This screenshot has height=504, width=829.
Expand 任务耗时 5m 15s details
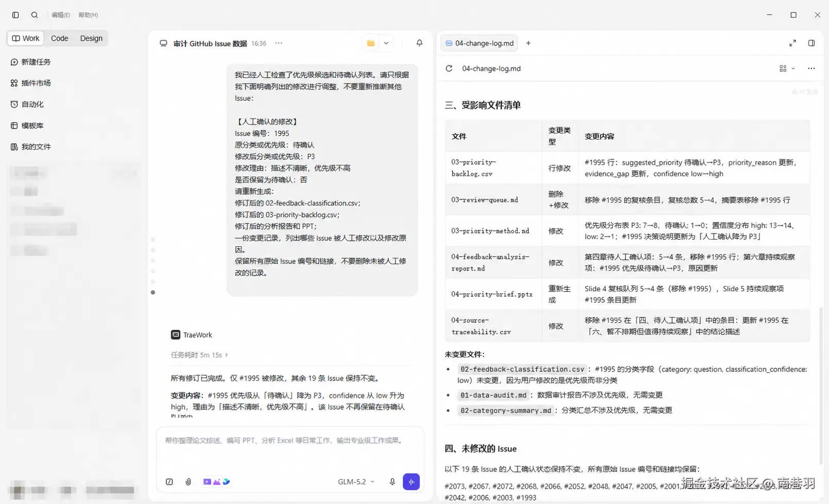200,355
